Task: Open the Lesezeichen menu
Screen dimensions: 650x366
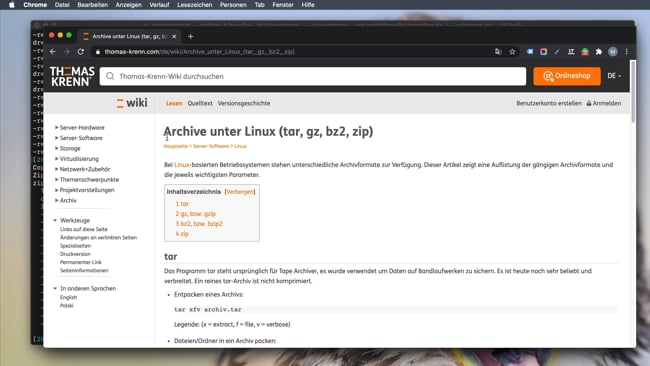Action: 194,5
